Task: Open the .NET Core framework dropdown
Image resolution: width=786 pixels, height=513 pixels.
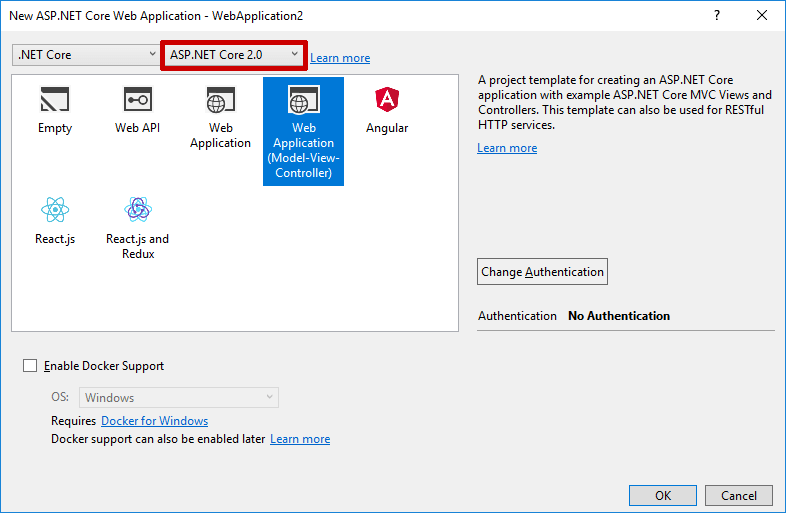Action: pyautogui.click(x=85, y=55)
